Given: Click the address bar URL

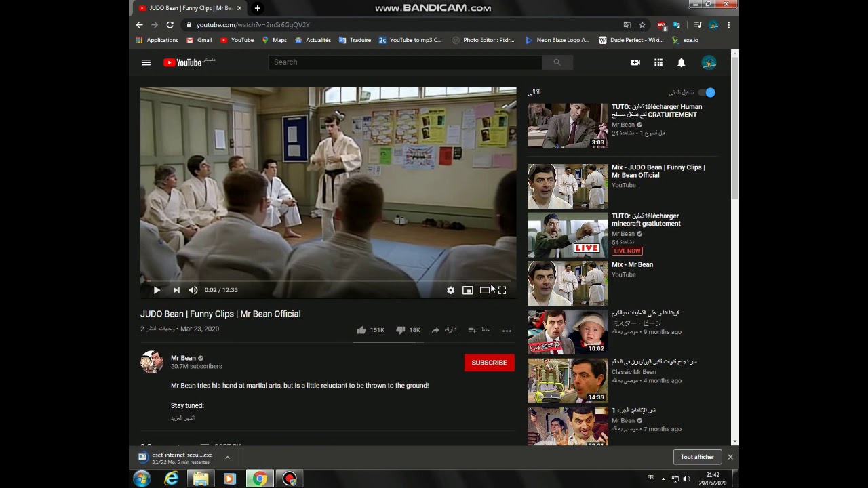Looking at the screenshot, I should point(253,25).
